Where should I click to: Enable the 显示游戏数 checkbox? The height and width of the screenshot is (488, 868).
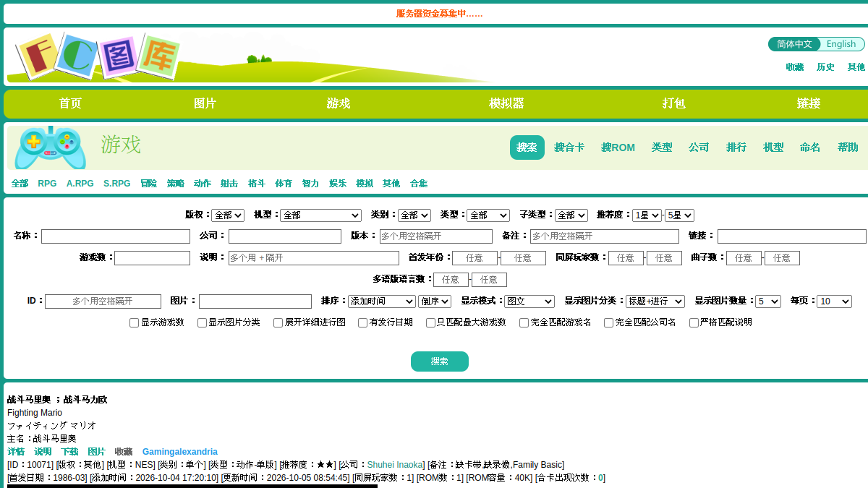coord(134,322)
